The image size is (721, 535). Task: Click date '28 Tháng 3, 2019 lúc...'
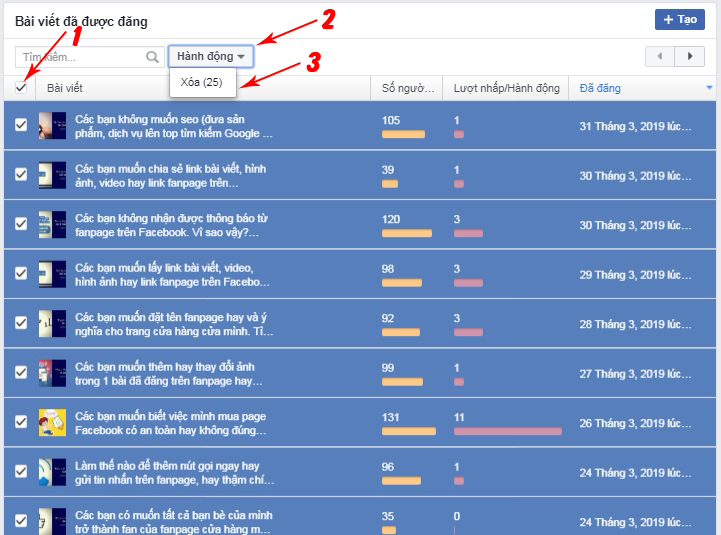coord(635,324)
